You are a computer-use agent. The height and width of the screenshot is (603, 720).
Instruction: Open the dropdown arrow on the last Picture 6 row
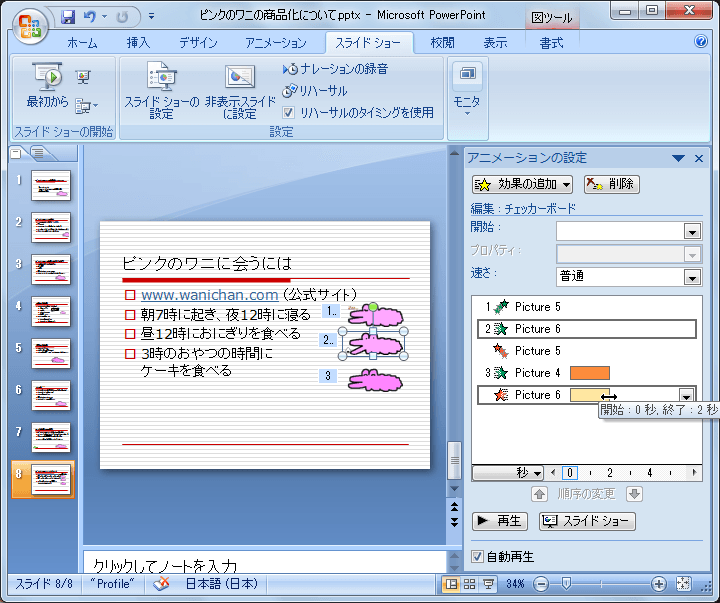pos(686,396)
